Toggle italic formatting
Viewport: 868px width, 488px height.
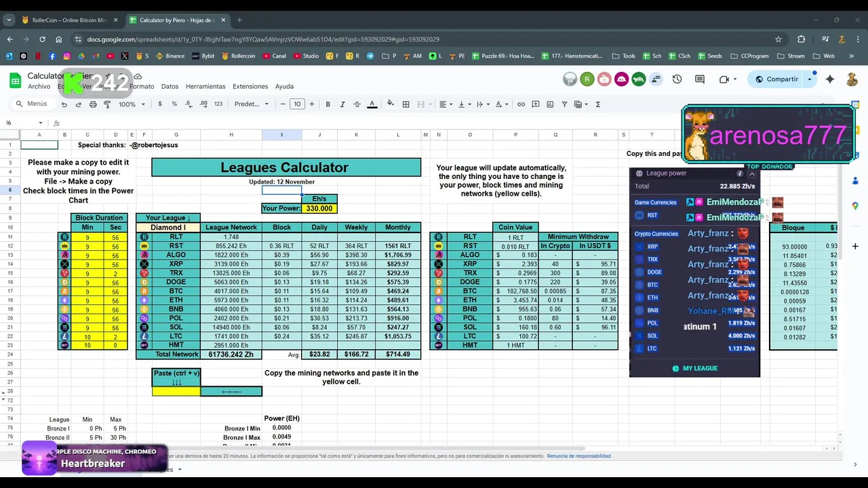(342, 104)
